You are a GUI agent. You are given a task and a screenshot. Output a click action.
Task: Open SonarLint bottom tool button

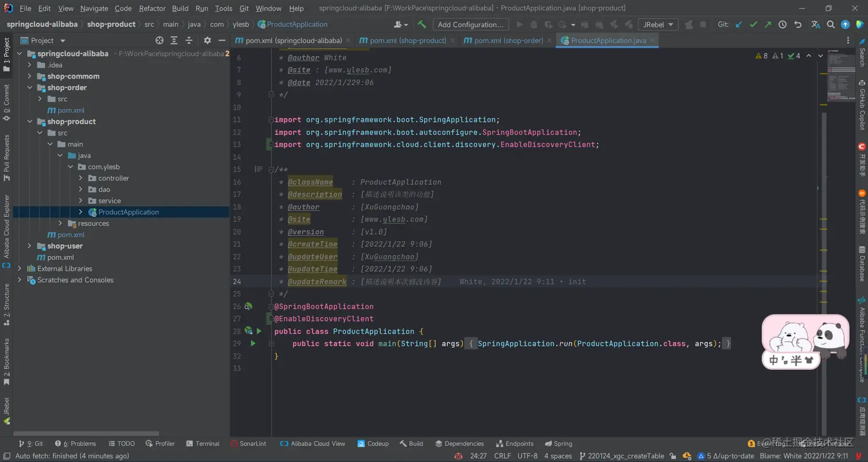pyautogui.click(x=249, y=444)
